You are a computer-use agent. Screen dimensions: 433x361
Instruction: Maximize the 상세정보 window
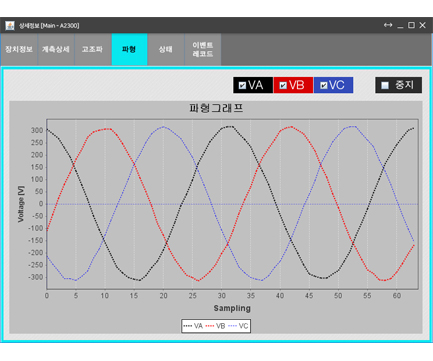411,25
